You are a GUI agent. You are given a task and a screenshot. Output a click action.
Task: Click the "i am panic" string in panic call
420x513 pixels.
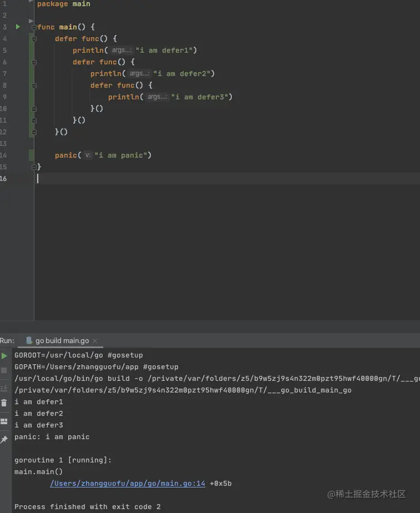[x=121, y=155]
